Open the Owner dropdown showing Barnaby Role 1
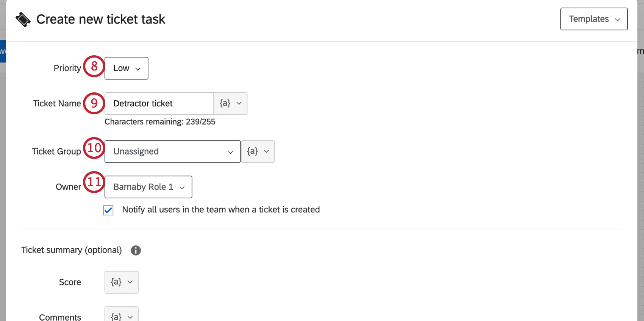 pos(148,187)
